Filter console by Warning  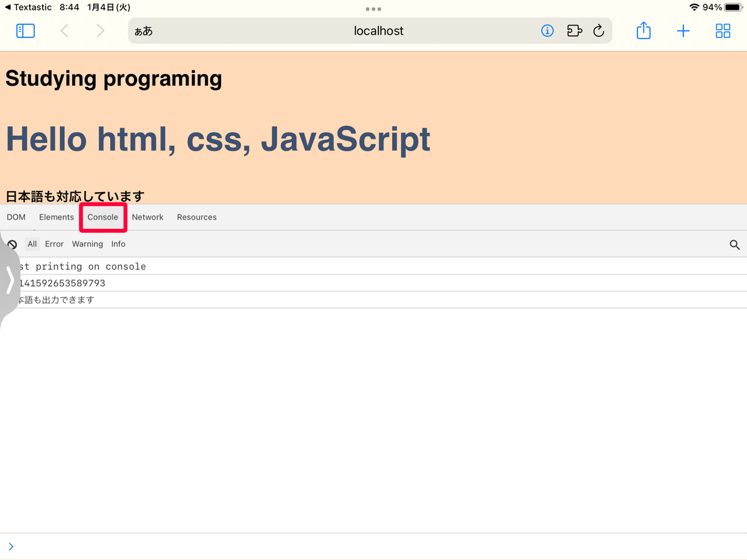(x=87, y=244)
